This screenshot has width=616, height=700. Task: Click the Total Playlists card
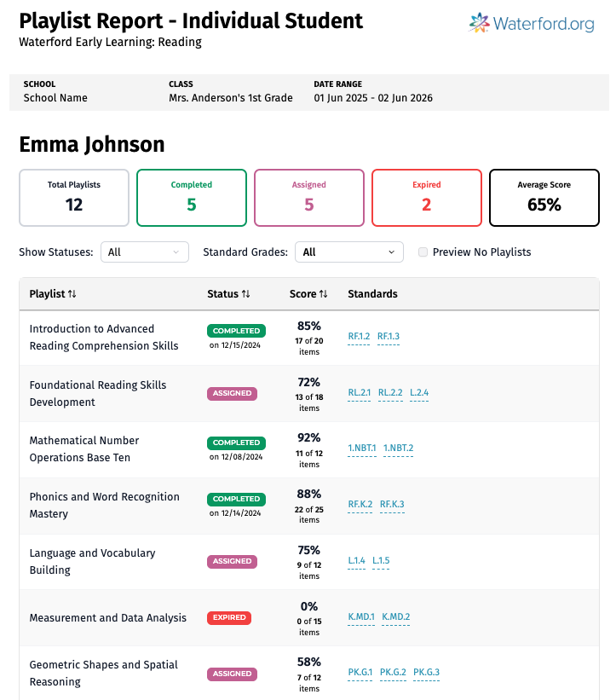click(x=74, y=198)
